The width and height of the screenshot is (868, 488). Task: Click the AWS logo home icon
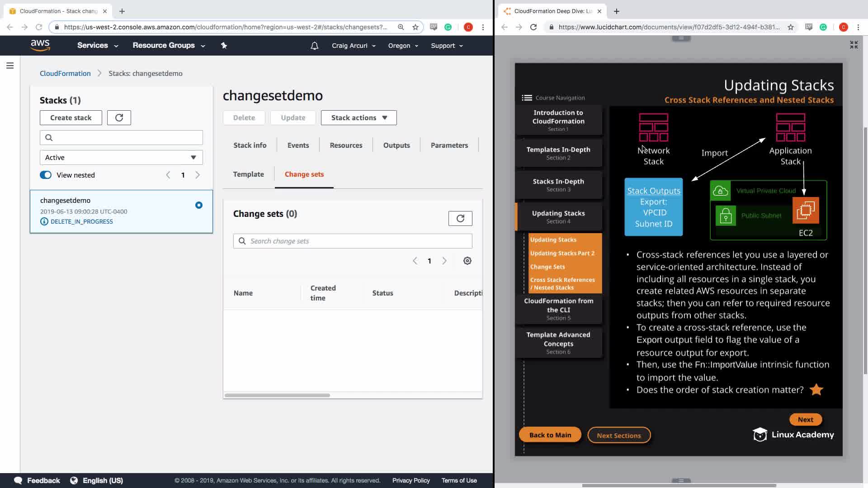point(40,45)
